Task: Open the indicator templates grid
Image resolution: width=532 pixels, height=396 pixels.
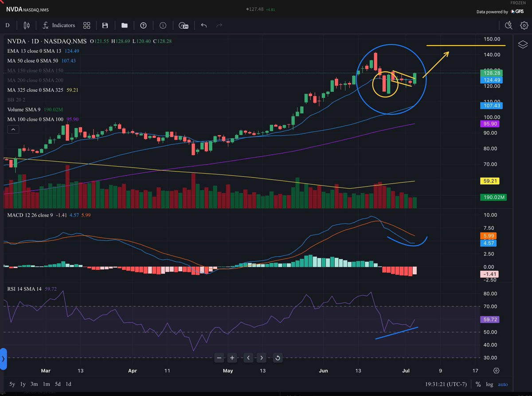Action: 86,26
